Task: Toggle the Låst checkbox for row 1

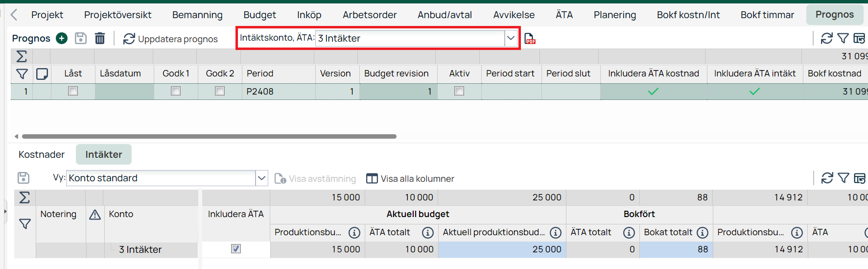Action: click(x=73, y=91)
